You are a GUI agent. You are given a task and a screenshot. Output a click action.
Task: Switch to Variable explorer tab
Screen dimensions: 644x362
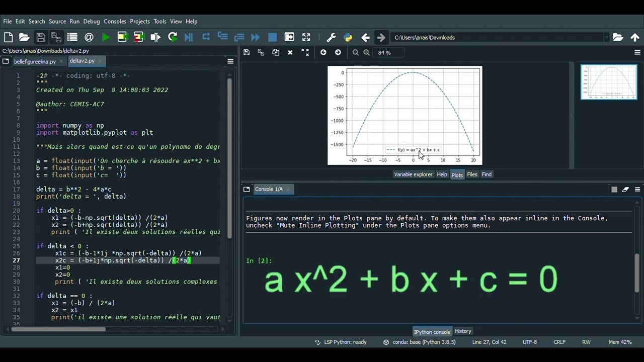pos(413,174)
